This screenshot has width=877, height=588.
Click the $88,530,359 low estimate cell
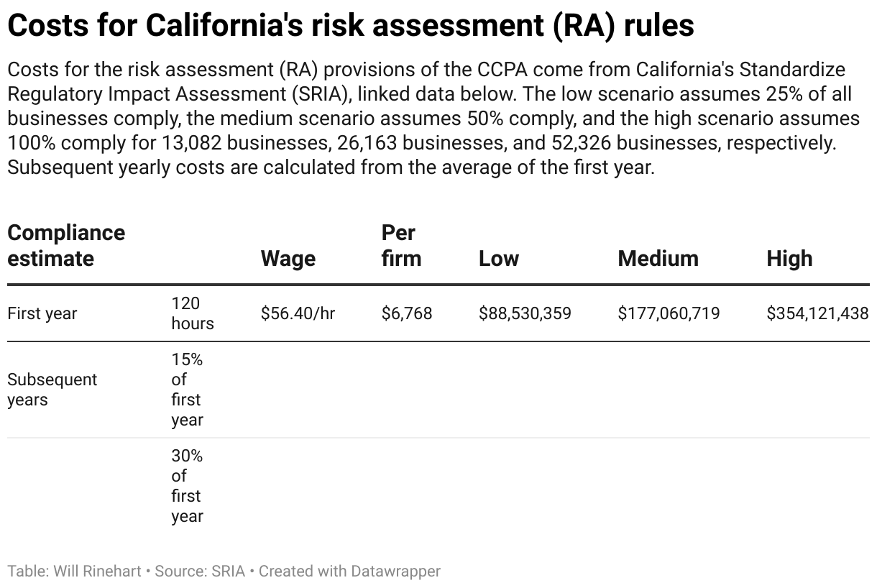point(525,313)
